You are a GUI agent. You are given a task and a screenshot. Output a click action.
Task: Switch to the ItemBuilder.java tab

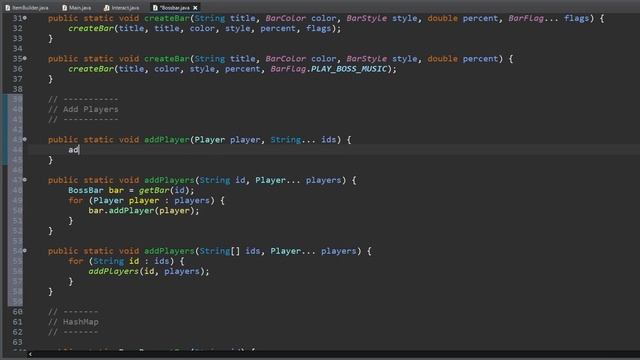click(27, 7)
